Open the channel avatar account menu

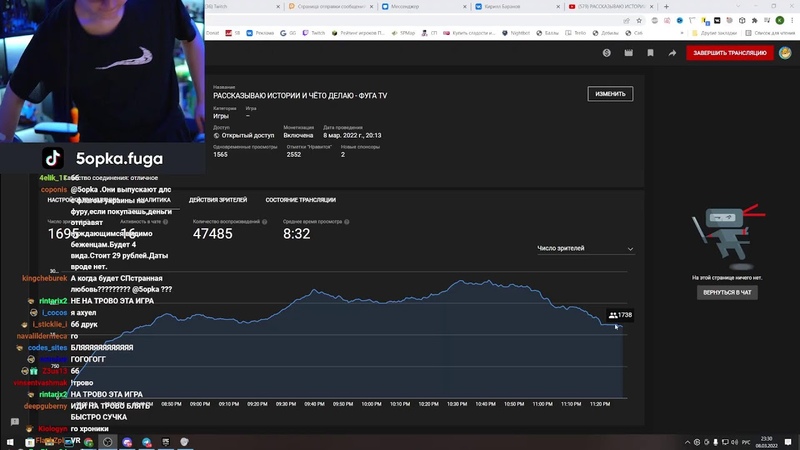click(785, 53)
